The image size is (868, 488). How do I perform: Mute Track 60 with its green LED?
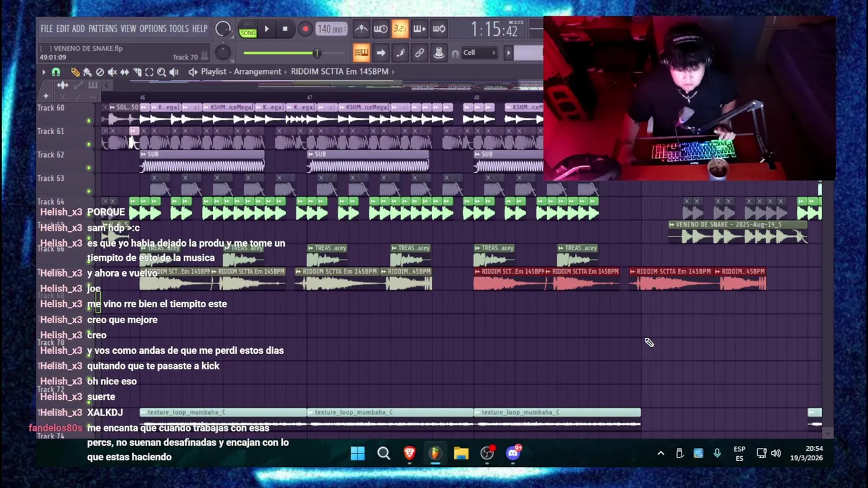click(88, 121)
